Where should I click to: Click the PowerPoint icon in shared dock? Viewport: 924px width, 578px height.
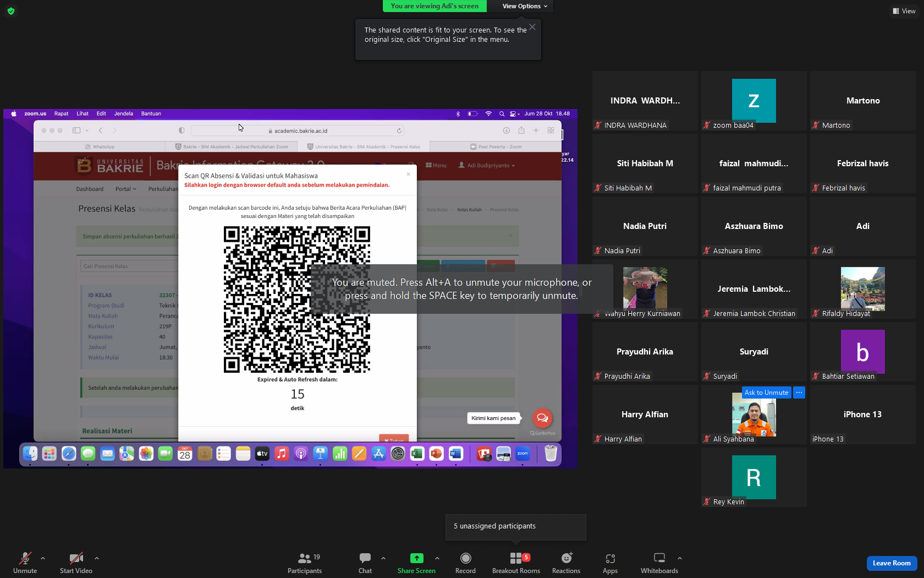(436, 454)
